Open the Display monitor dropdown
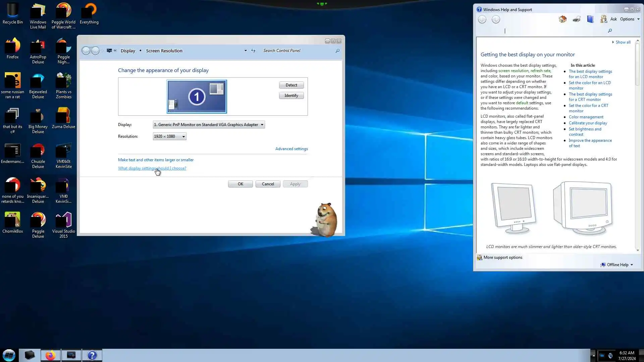This screenshot has height=362, width=644. pos(209,125)
